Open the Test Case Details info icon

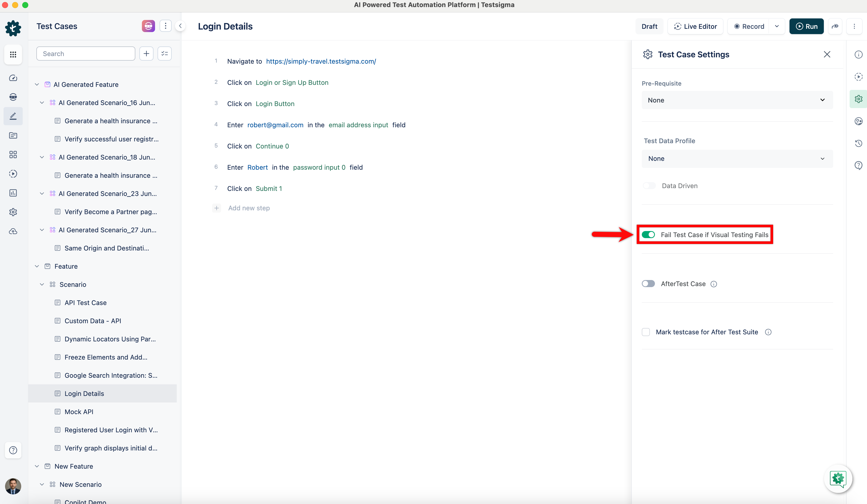[x=859, y=54]
